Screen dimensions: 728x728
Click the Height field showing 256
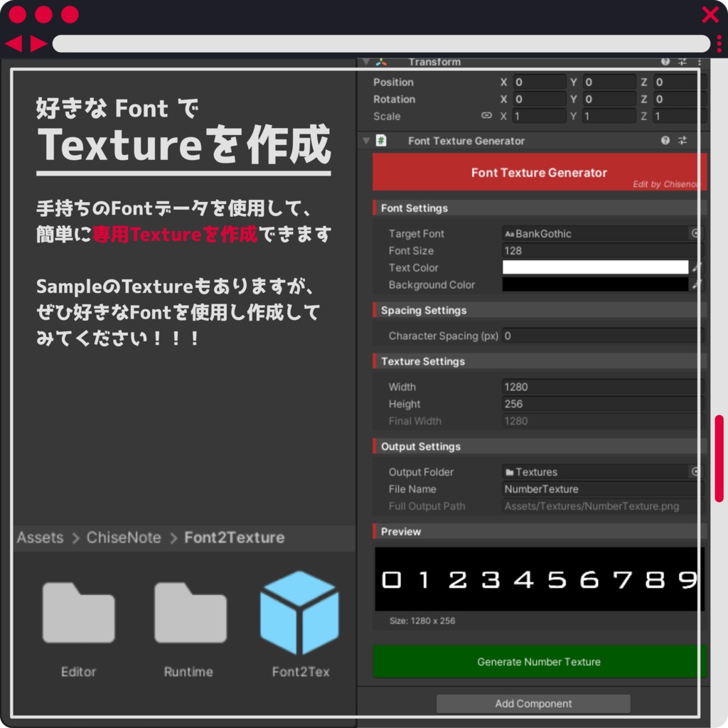602,404
